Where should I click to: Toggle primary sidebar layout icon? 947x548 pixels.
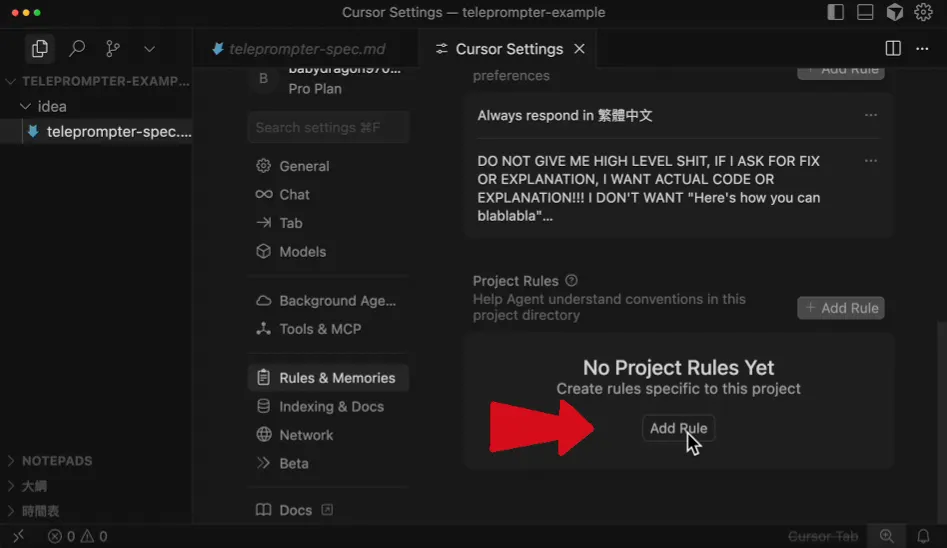point(835,12)
